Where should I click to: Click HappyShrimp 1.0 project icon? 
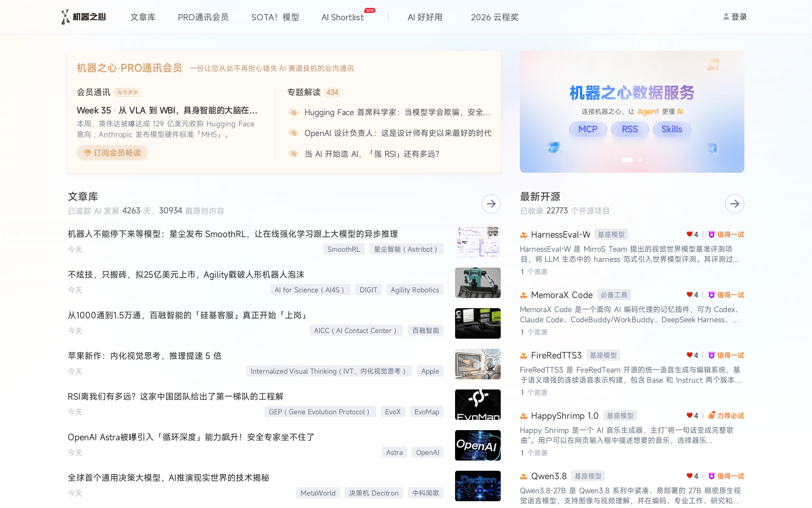point(524,416)
